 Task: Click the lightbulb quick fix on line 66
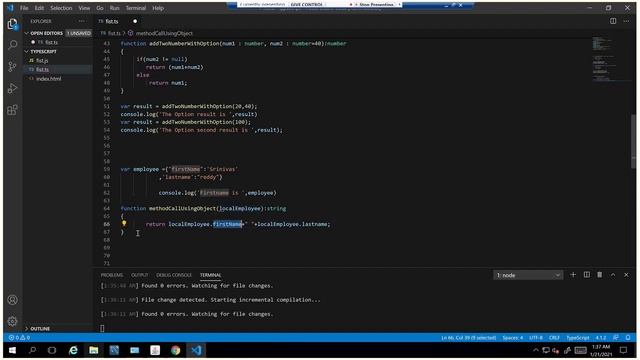tap(124, 223)
